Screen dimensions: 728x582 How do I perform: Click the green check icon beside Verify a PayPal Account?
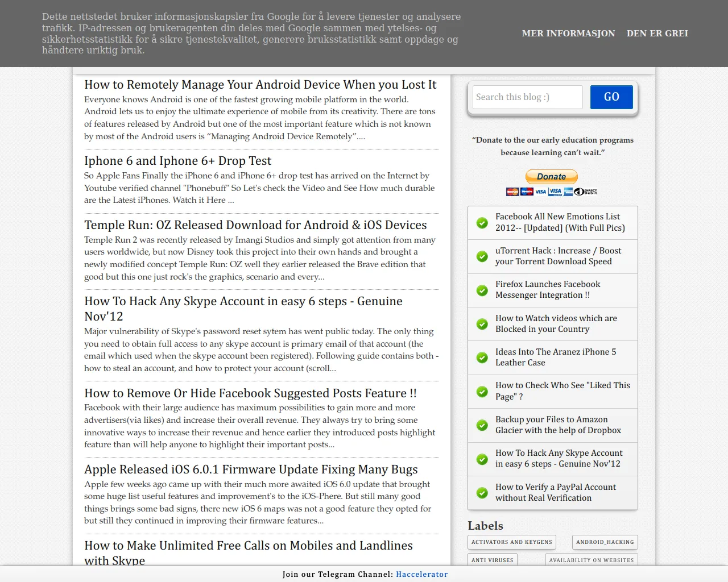pyautogui.click(x=482, y=493)
